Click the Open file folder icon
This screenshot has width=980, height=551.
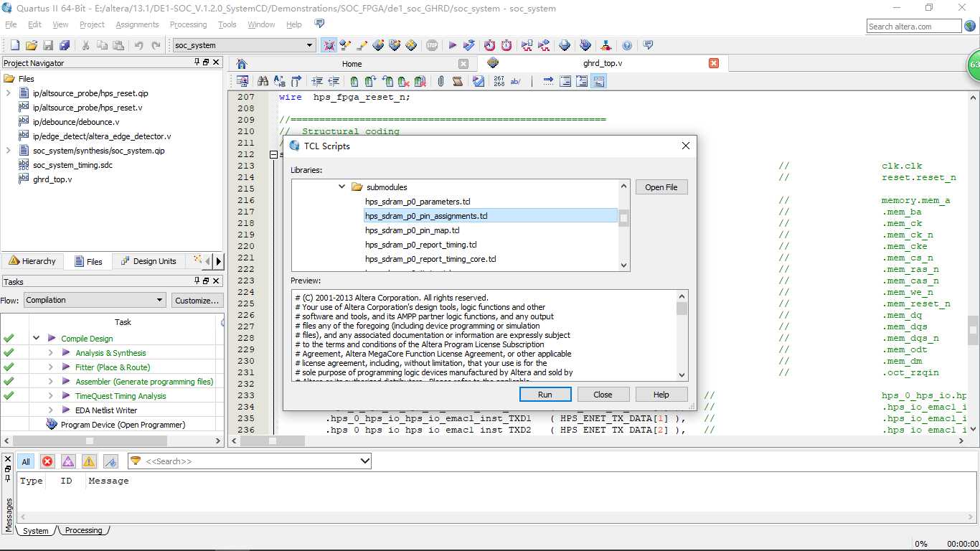coord(31,45)
